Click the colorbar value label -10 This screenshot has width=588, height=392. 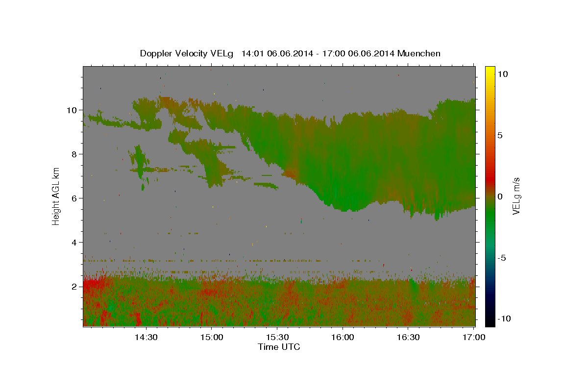click(503, 318)
